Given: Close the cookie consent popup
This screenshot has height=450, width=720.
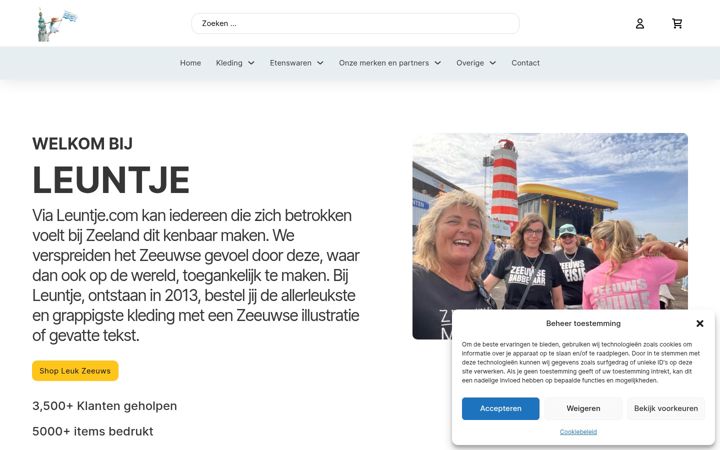Looking at the screenshot, I should pyautogui.click(x=700, y=323).
